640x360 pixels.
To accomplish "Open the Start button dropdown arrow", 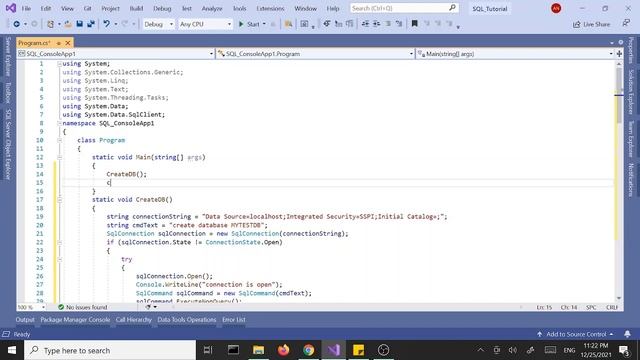I will click(x=264, y=24).
